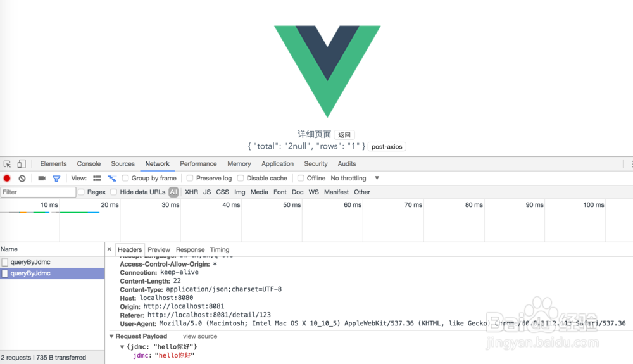Open the Console tab
Image resolution: width=633 pixels, height=364 pixels.
click(x=89, y=164)
